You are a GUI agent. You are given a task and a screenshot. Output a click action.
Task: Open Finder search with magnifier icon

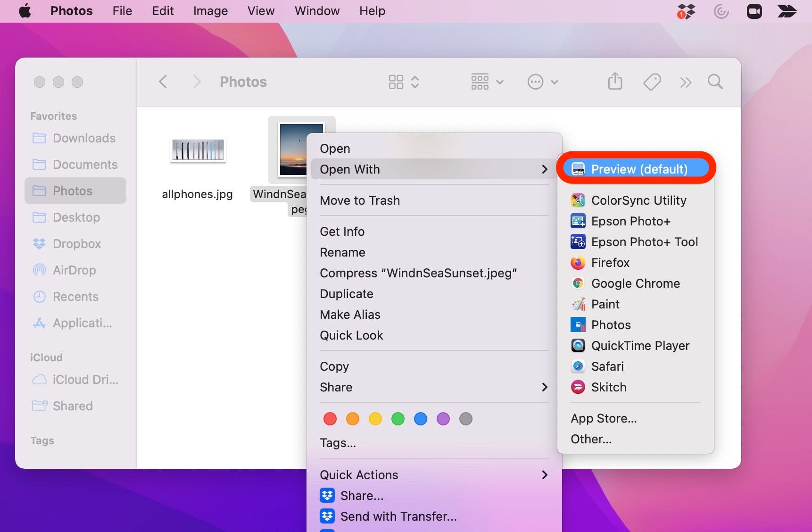pyautogui.click(x=715, y=82)
